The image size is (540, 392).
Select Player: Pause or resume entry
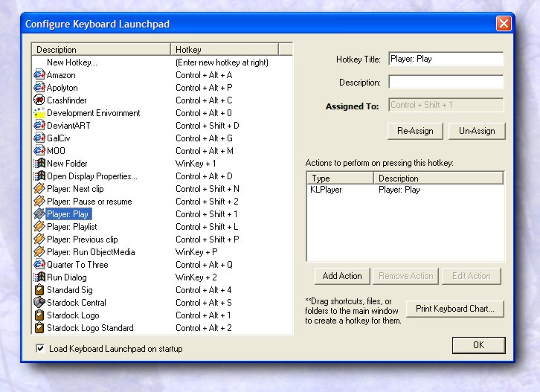(x=89, y=202)
